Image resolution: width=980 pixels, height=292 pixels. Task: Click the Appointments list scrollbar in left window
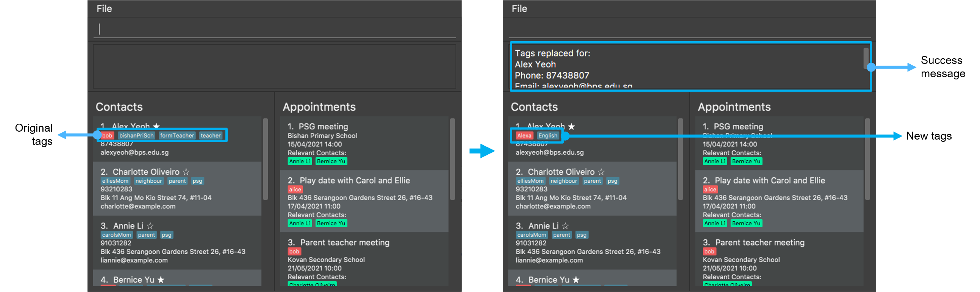click(x=452, y=159)
